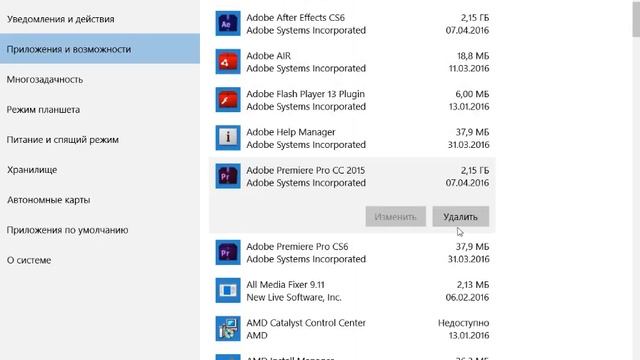
Task: Click the Adobe Premiere Pro CS6 icon
Action: click(228, 252)
